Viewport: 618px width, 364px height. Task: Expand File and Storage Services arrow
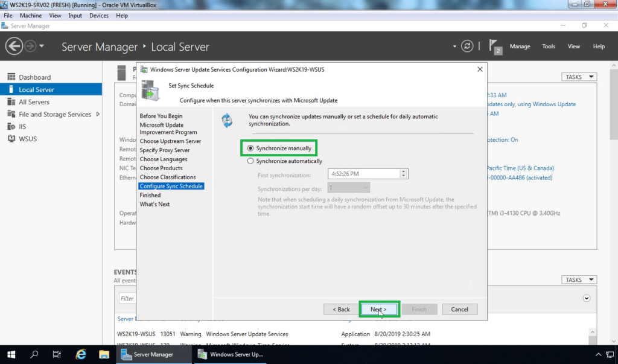pyautogui.click(x=98, y=114)
